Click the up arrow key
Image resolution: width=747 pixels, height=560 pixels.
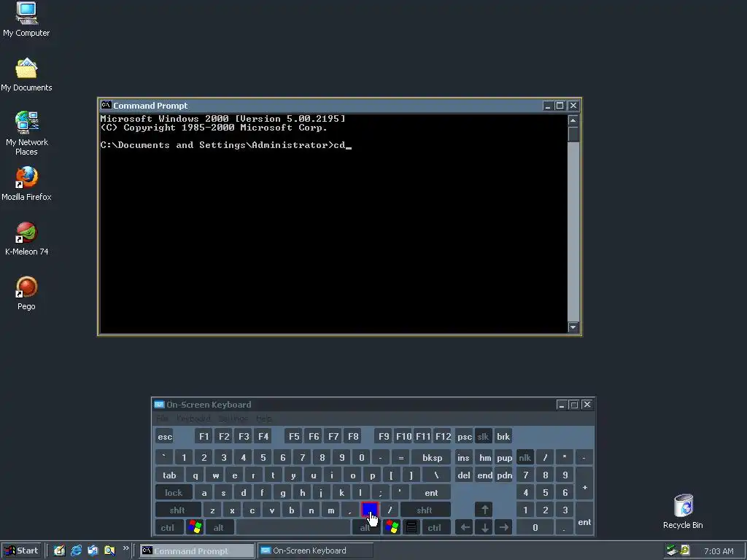point(484,510)
